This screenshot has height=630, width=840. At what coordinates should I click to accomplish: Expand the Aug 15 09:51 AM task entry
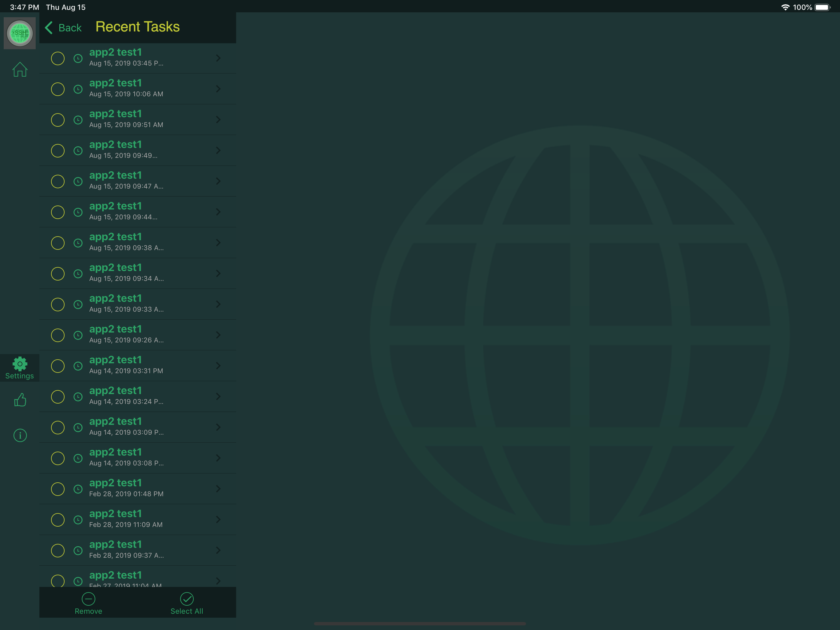click(x=218, y=119)
